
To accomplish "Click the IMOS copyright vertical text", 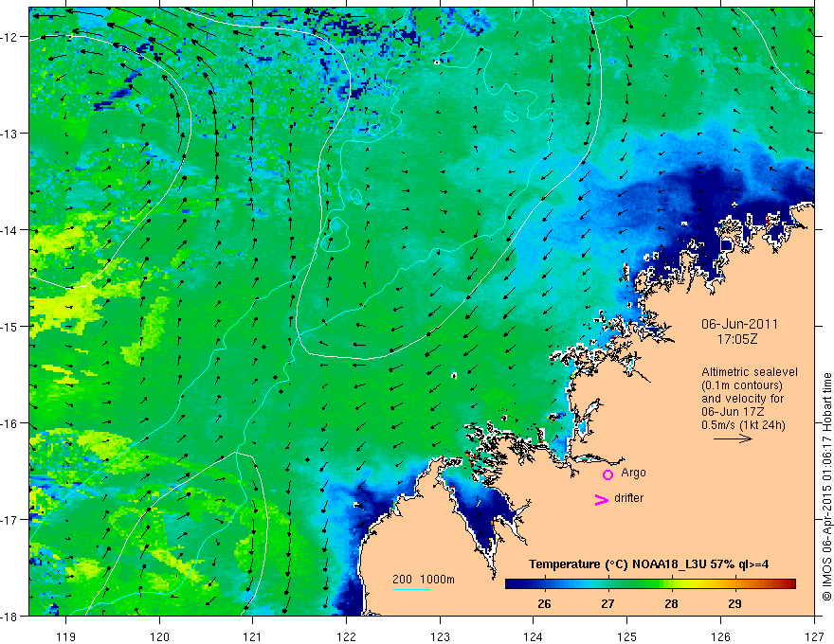I will [x=826, y=487].
